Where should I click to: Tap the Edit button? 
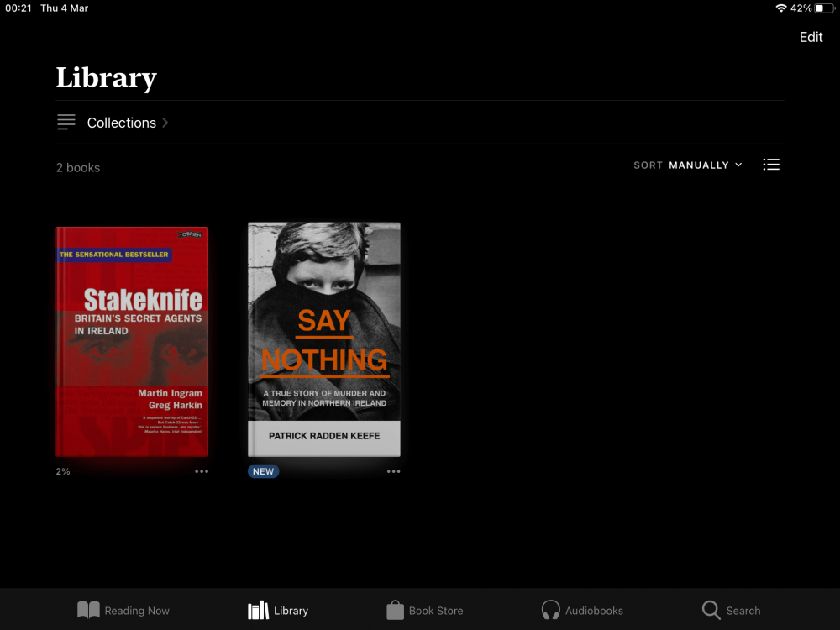click(811, 37)
